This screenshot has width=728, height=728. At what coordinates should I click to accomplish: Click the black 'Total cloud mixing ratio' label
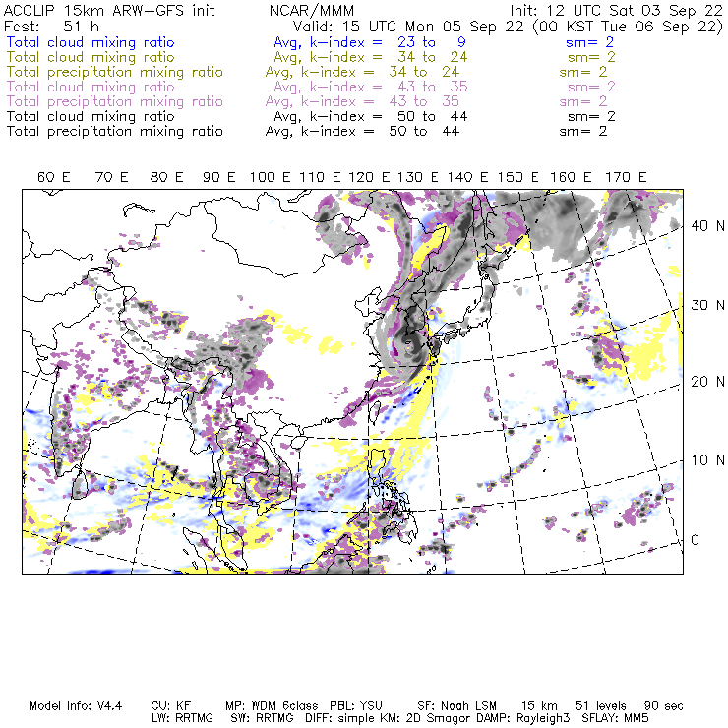91,116
